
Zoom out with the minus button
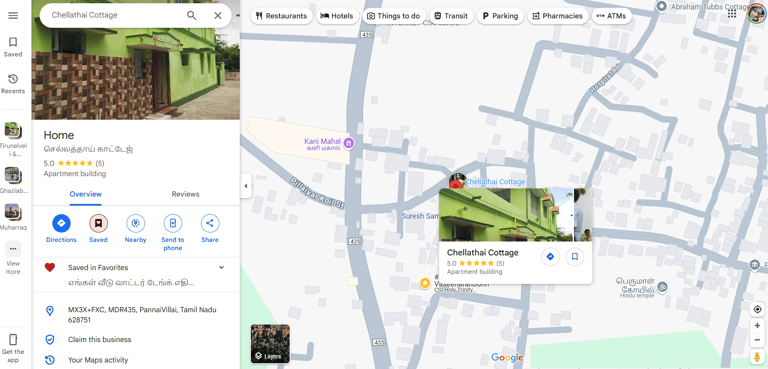(x=757, y=340)
